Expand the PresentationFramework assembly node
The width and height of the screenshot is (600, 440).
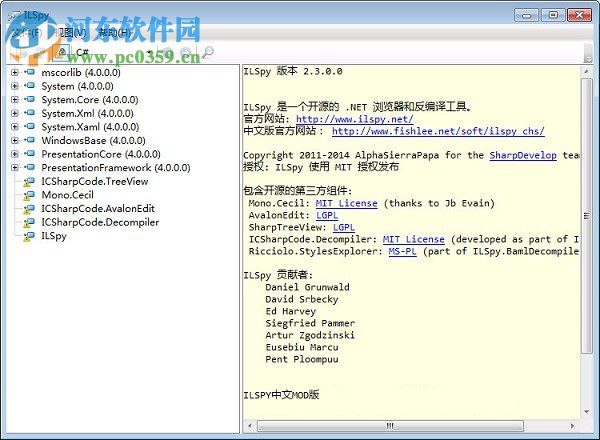tap(15, 168)
